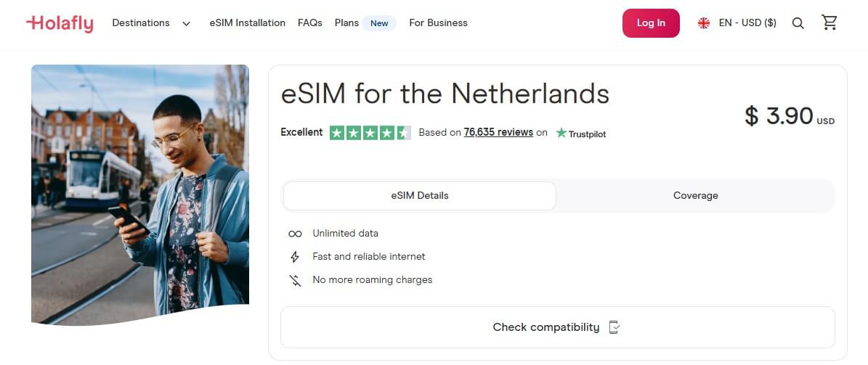The width and height of the screenshot is (868, 365).
Task: Click the Netherlands traveler product photo
Action: [x=140, y=194]
